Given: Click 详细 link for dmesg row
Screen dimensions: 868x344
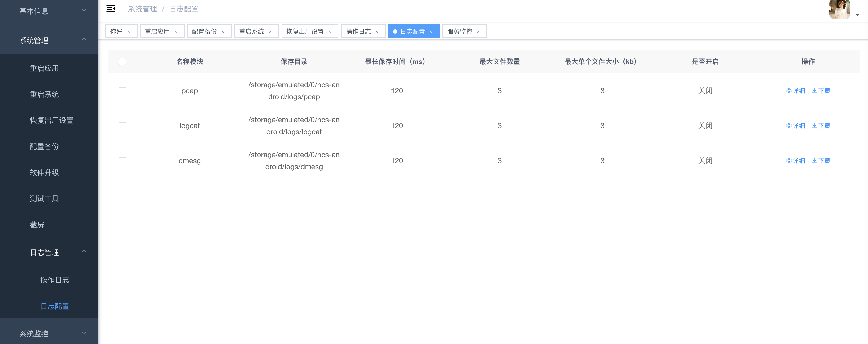Looking at the screenshot, I should pos(799,161).
